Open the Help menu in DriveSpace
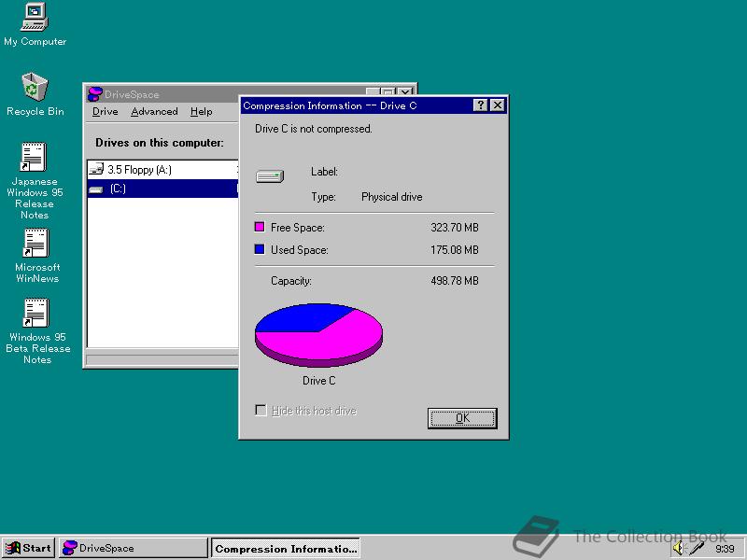This screenshot has height=560, width=747. 201,111
